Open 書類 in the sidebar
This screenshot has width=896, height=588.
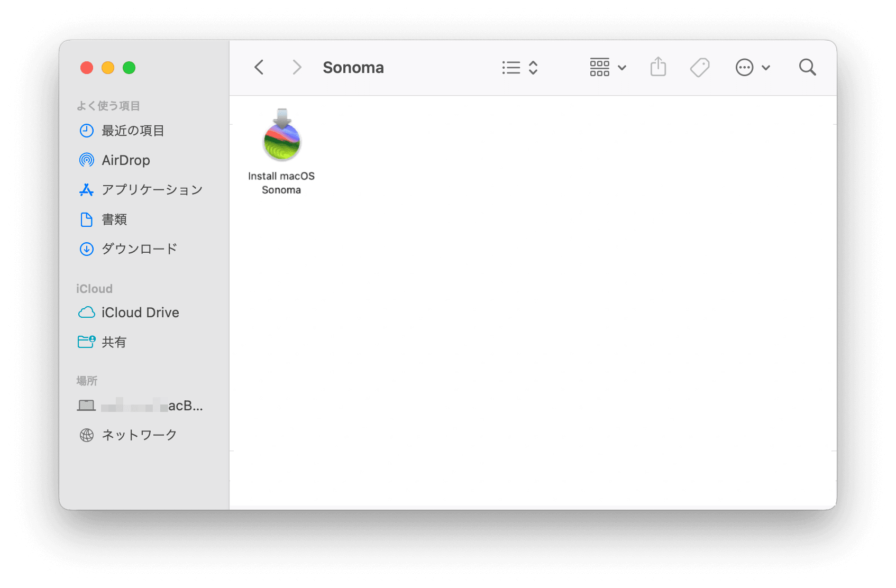point(114,219)
